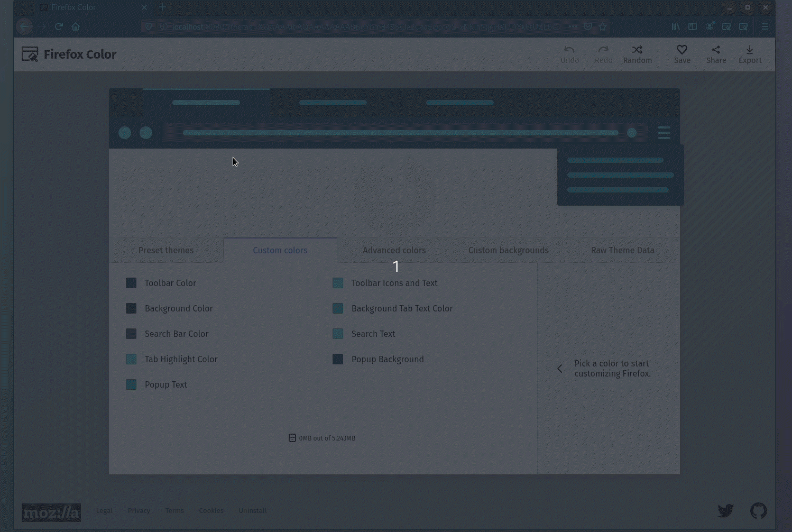
Task: Pick the Tab Highlight Color swatch
Action: coord(131,359)
